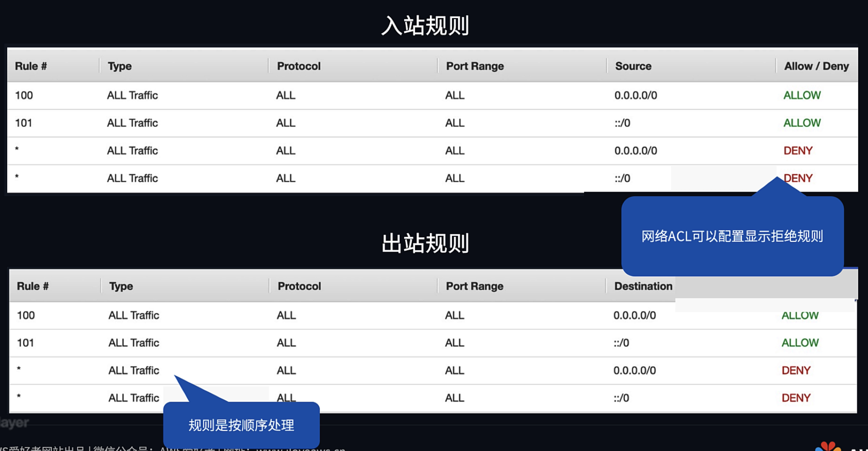Viewport: 868px width, 451px height.
Task: Click Source ::/0 in inbound rule 101 row
Action: point(622,123)
